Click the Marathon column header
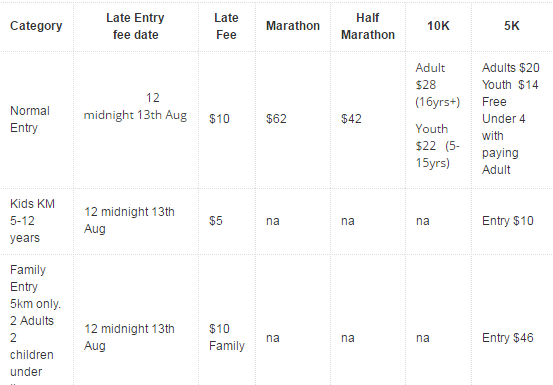This screenshot has height=385, width=553. click(x=293, y=26)
